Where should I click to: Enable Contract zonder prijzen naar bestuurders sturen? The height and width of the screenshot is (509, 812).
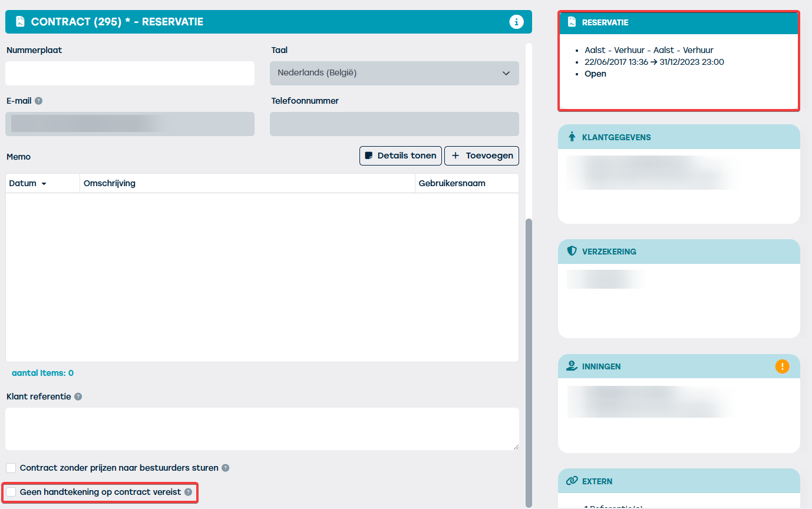[x=11, y=468]
